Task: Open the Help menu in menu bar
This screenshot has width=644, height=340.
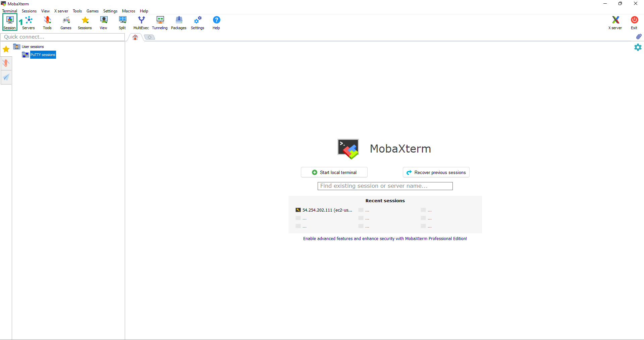Action: click(x=144, y=11)
